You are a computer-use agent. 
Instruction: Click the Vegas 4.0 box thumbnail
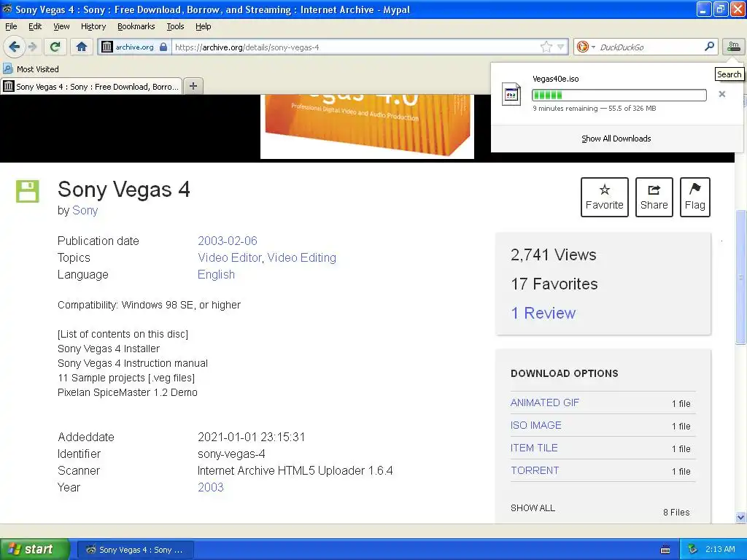click(368, 126)
